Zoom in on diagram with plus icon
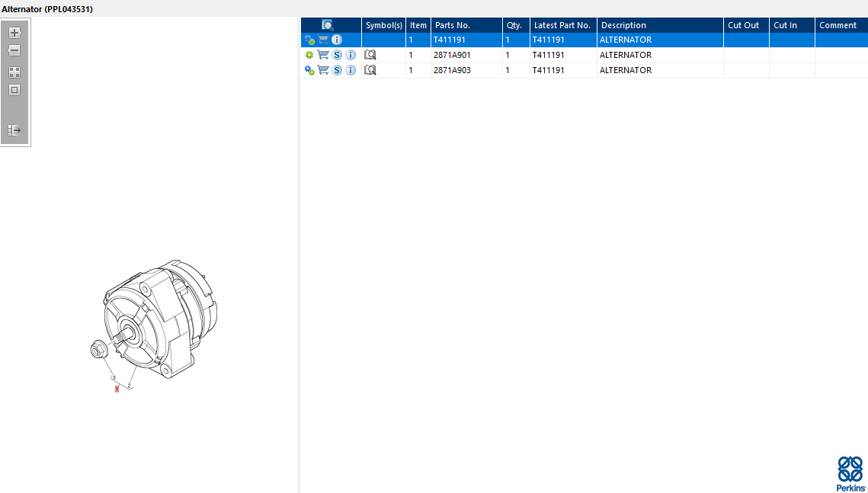This screenshot has height=493, width=868. (x=15, y=33)
